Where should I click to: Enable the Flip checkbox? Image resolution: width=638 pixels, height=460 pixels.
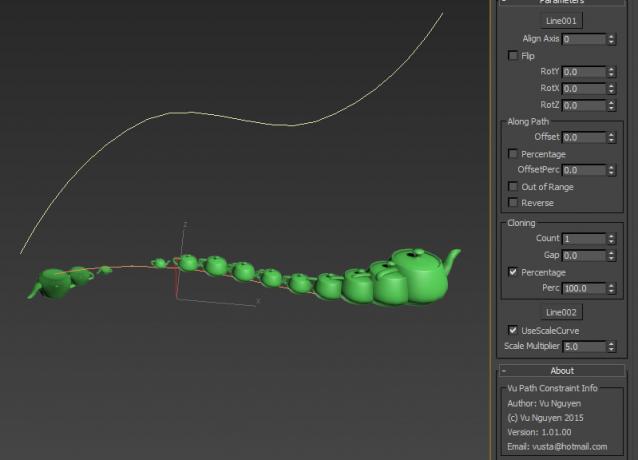coord(514,56)
